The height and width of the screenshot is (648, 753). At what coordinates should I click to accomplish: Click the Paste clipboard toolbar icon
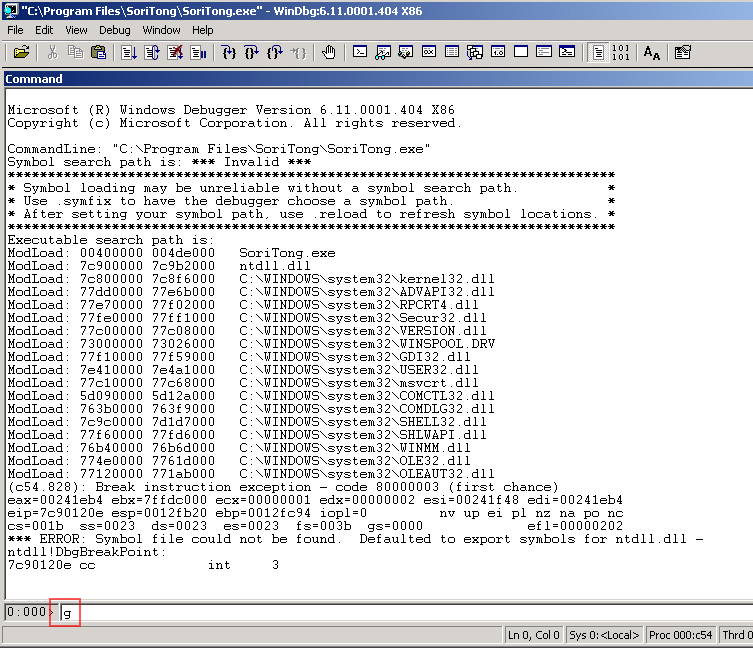point(98,52)
